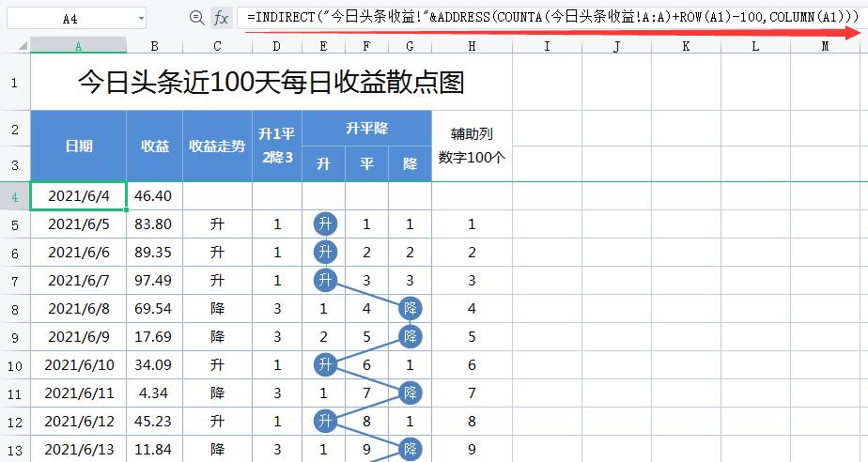Select column C header

pyautogui.click(x=217, y=46)
